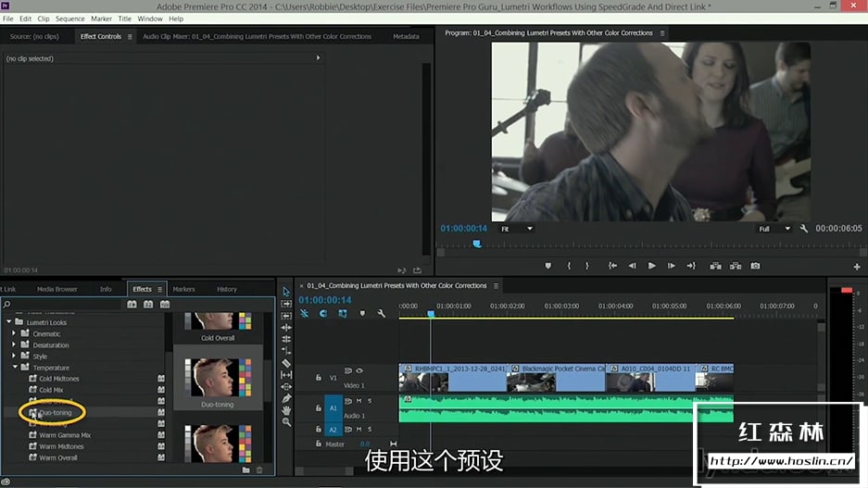Image resolution: width=868 pixels, height=488 pixels.
Task: Step forward one frame
Action: click(671, 266)
